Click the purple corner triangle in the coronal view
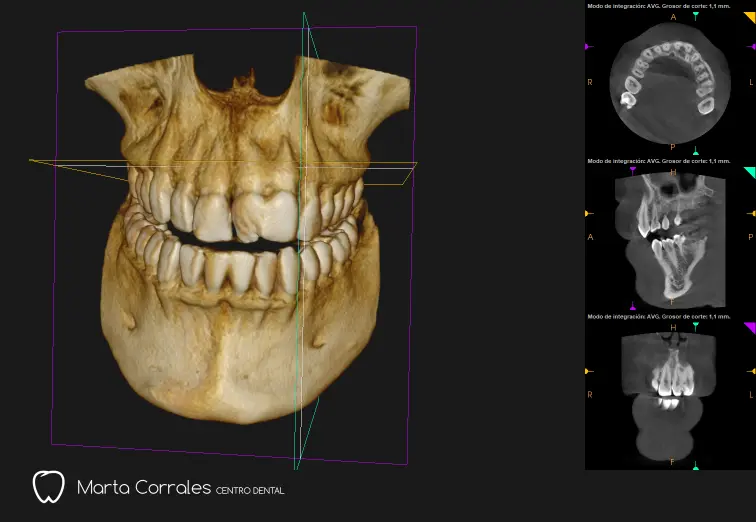The width and height of the screenshot is (756, 522). pyautogui.click(x=751, y=327)
